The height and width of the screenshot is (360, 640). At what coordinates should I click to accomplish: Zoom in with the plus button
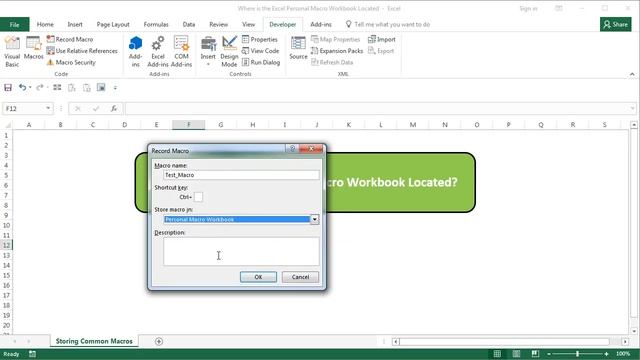point(607,354)
